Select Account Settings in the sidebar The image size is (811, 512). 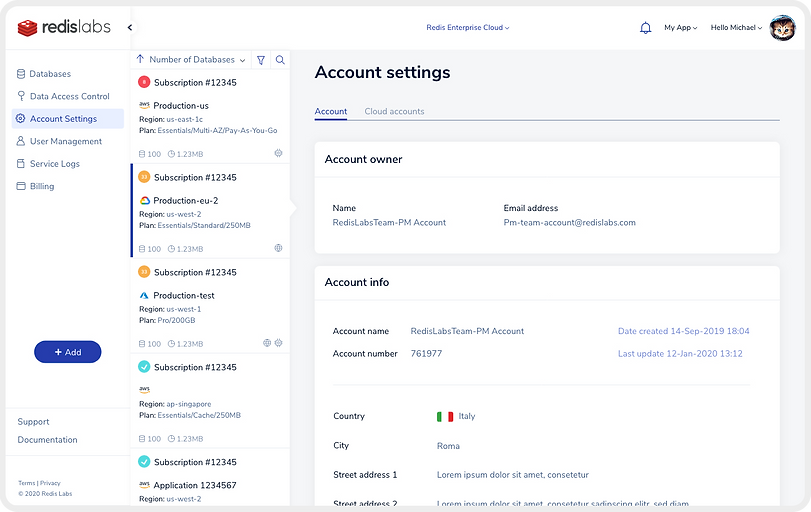[68, 118]
